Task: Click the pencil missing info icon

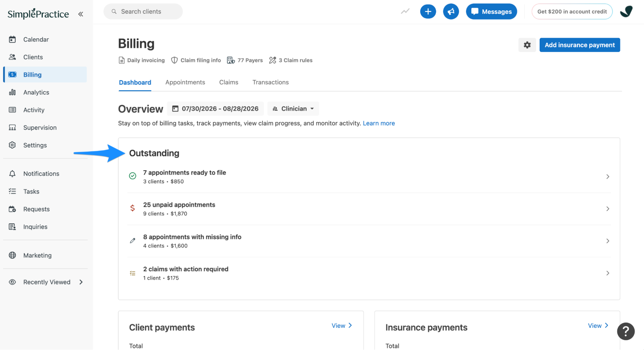Action: [x=132, y=240]
